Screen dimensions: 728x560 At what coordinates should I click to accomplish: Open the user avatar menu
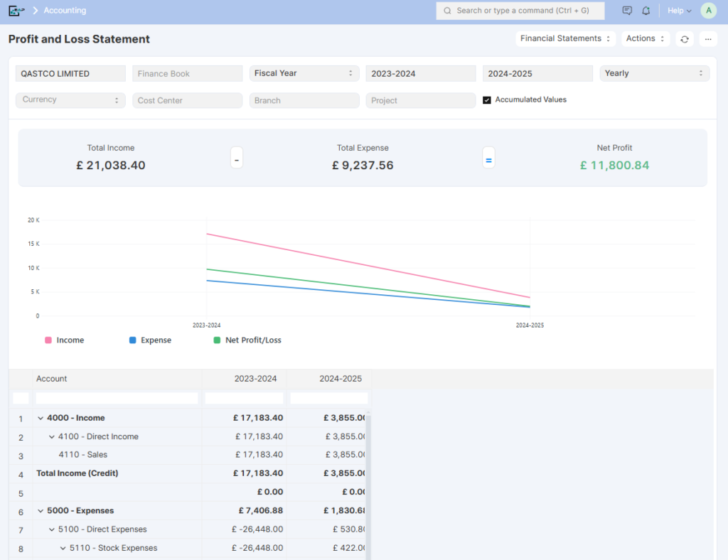point(709,10)
